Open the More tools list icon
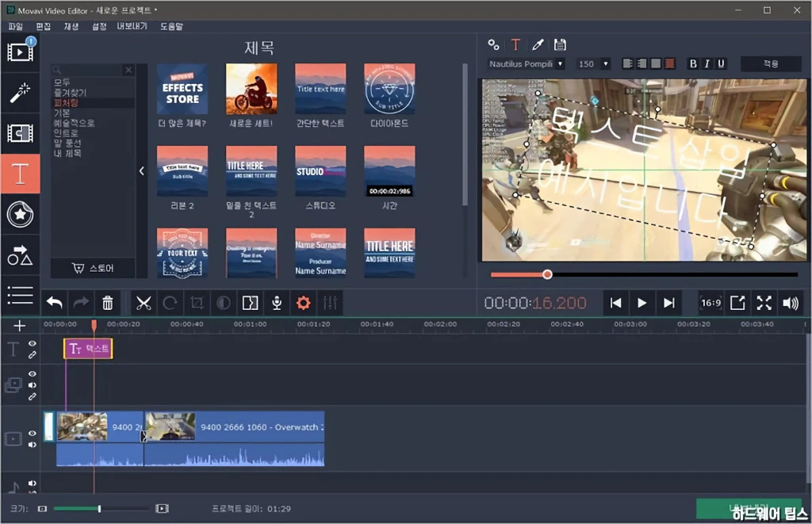The image size is (812, 524). pyautogui.click(x=20, y=295)
